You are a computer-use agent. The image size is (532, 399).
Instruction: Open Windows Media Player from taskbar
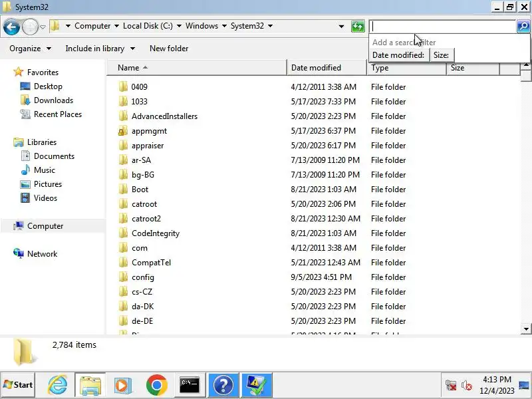[123, 385]
